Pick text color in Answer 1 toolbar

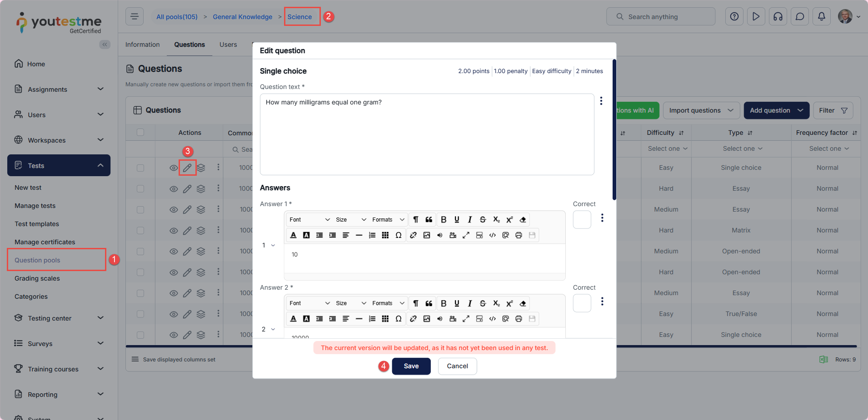pyautogui.click(x=293, y=235)
